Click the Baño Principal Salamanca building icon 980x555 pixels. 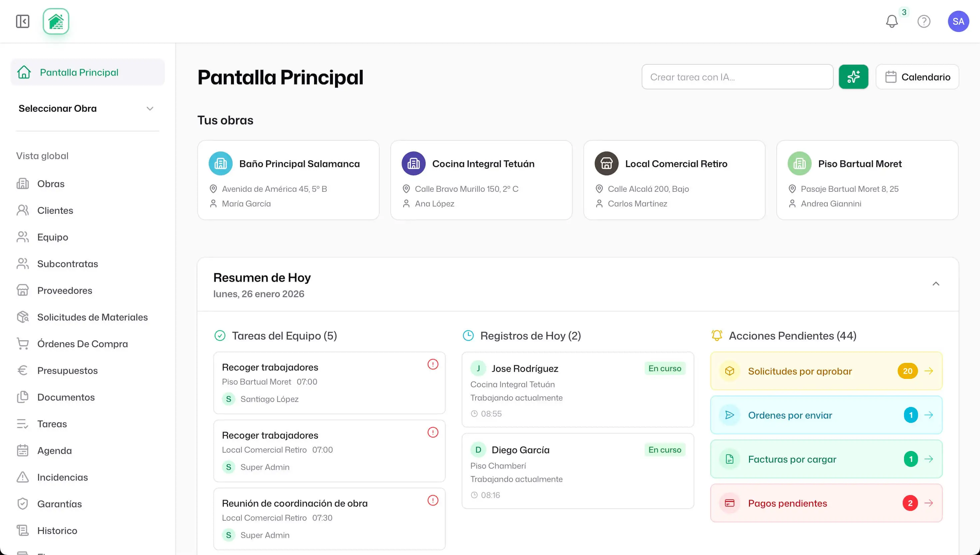pos(221,163)
